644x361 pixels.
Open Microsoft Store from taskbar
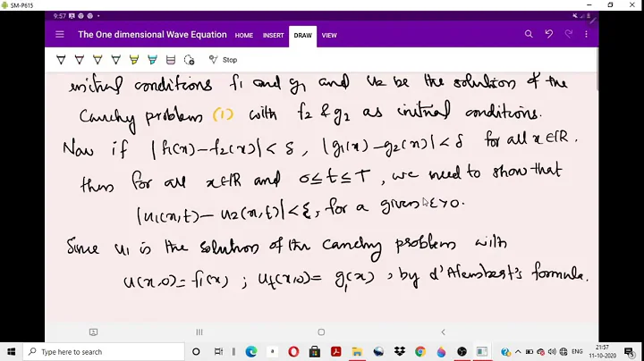coord(315,351)
